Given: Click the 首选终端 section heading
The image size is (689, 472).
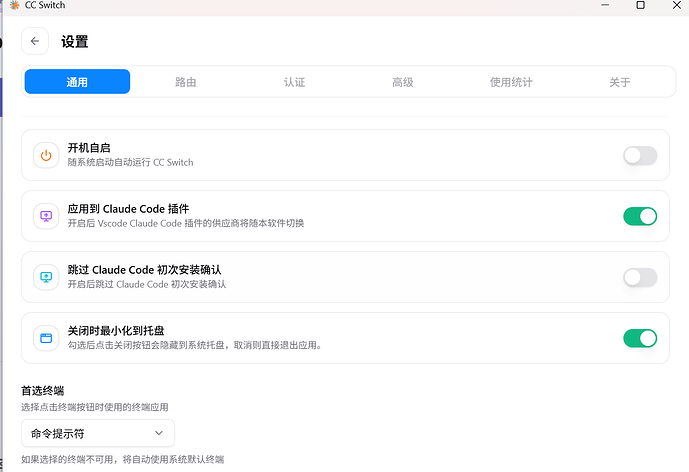Looking at the screenshot, I should [43, 391].
